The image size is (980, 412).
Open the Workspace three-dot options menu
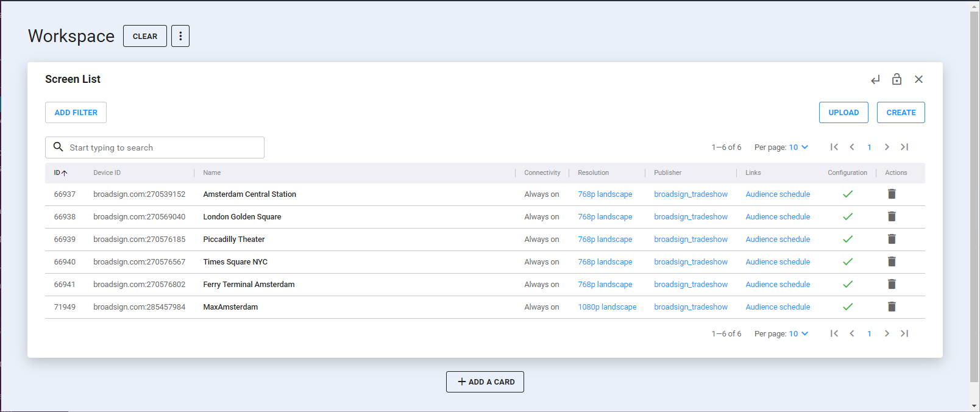[180, 36]
